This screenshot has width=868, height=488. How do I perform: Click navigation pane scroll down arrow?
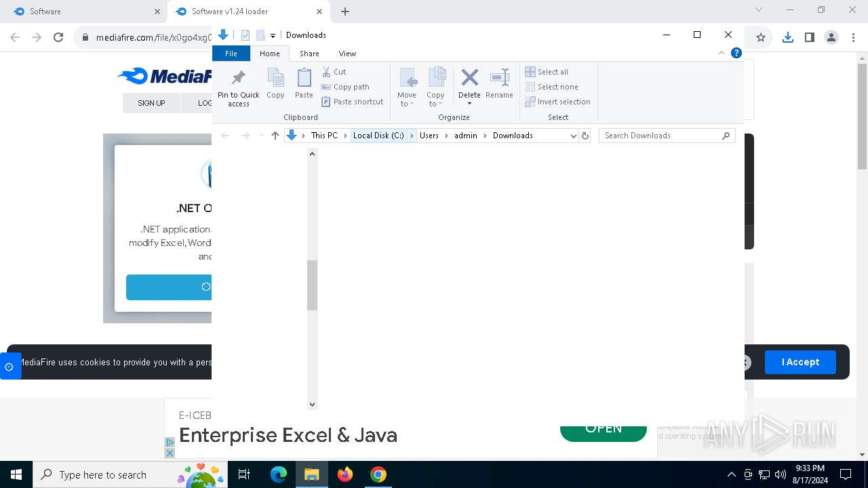point(312,405)
